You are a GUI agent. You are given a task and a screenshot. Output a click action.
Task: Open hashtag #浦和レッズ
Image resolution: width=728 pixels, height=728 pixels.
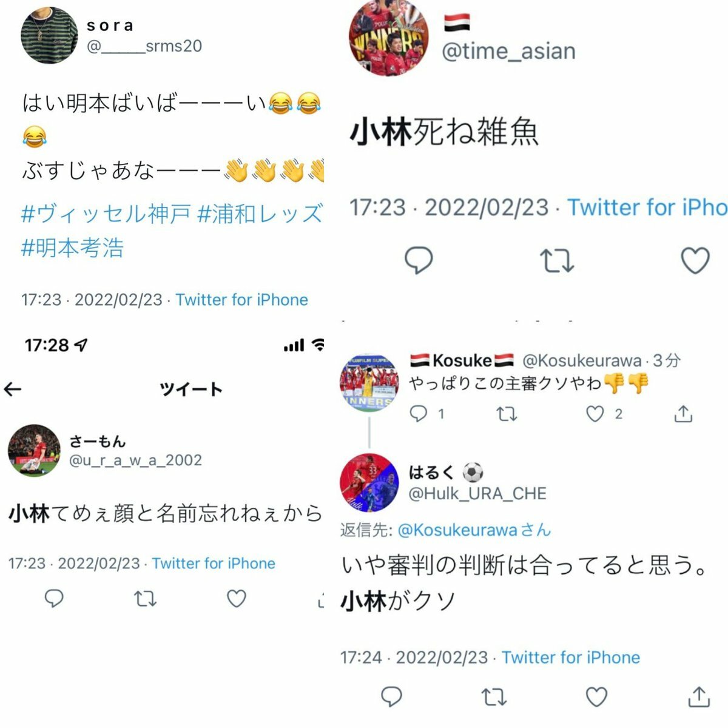pos(261,214)
